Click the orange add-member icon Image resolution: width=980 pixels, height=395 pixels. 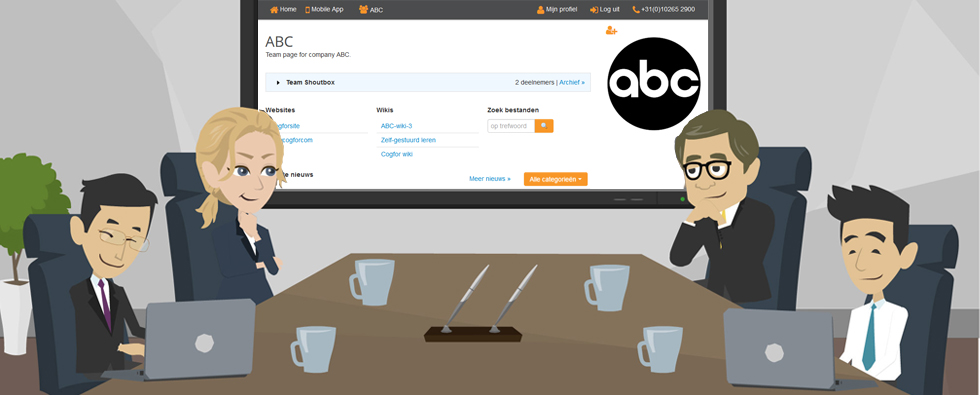coord(611,30)
